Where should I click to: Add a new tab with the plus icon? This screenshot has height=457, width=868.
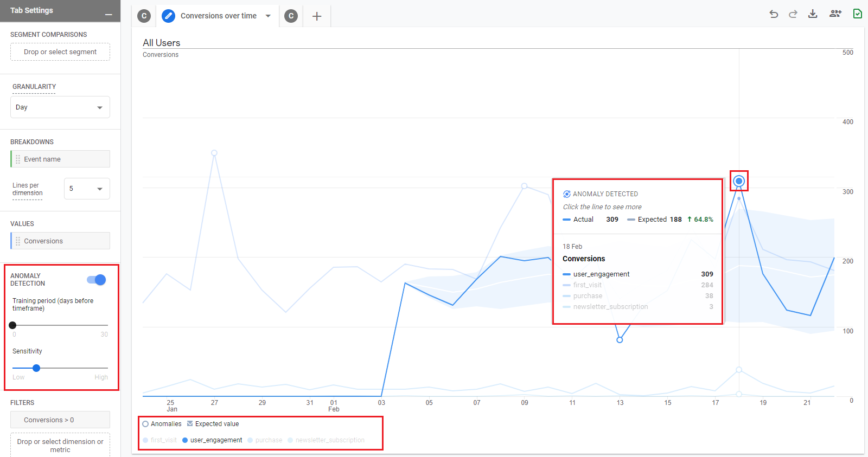coord(317,16)
